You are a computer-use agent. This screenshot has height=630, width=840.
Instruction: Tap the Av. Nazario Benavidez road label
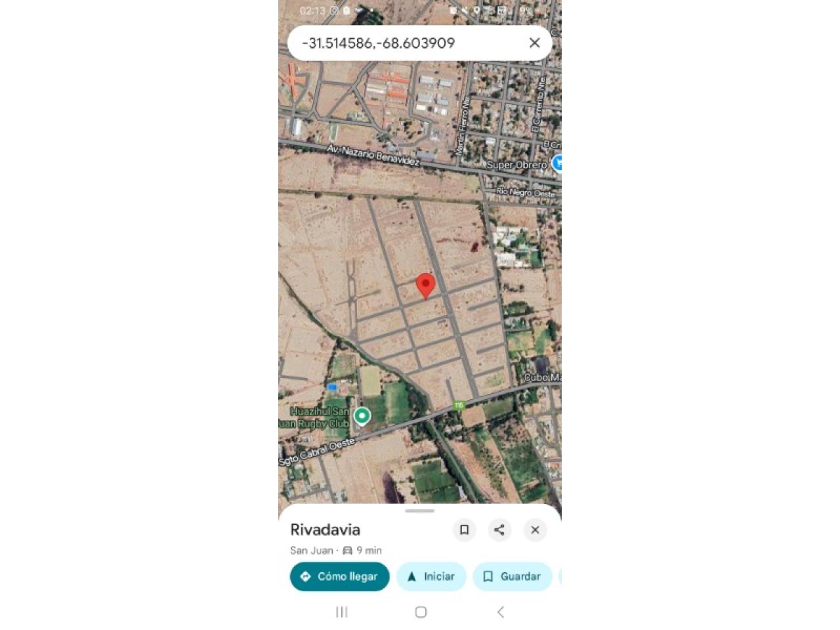tap(373, 156)
